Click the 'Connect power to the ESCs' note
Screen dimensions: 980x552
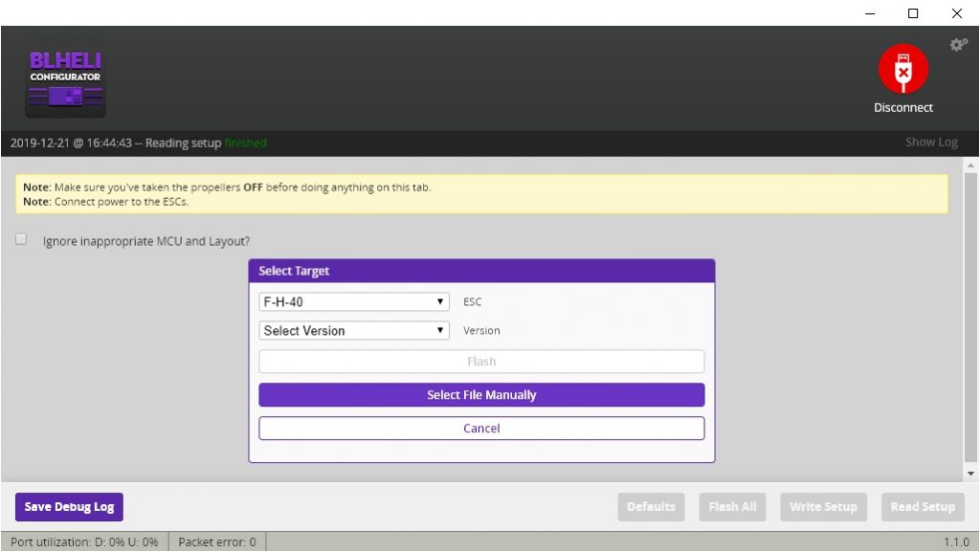[x=105, y=202]
